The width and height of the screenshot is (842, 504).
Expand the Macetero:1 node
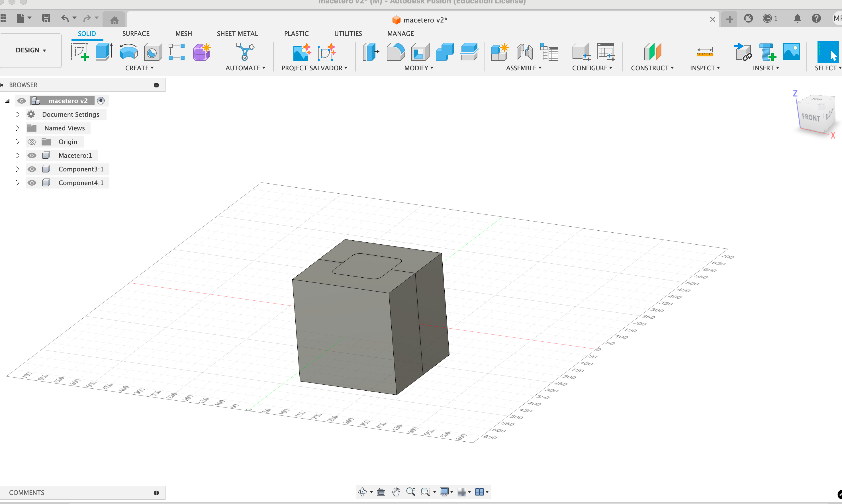point(17,155)
